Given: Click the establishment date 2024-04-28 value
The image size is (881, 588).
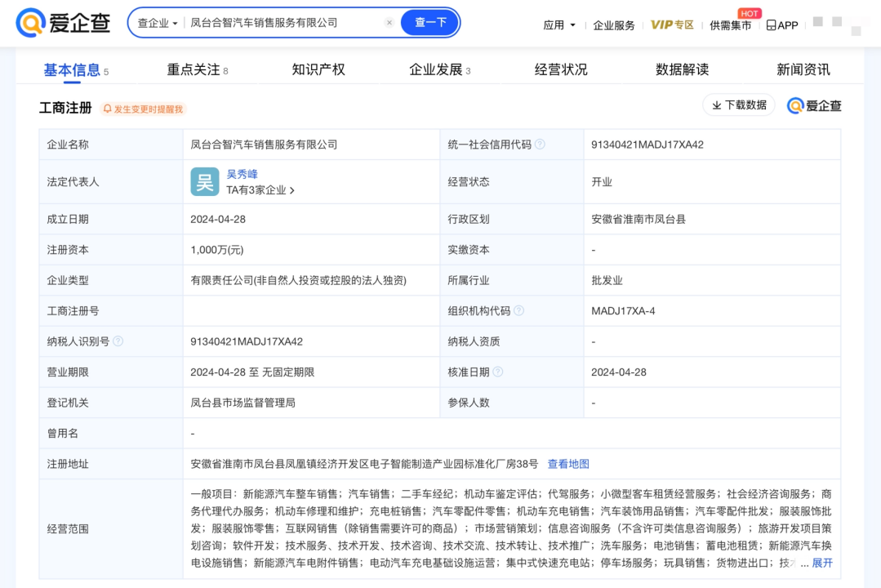Looking at the screenshot, I should tap(218, 219).
